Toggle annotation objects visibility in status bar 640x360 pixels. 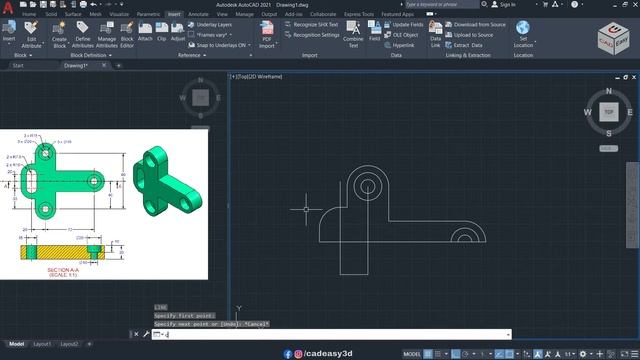point(538,354)
